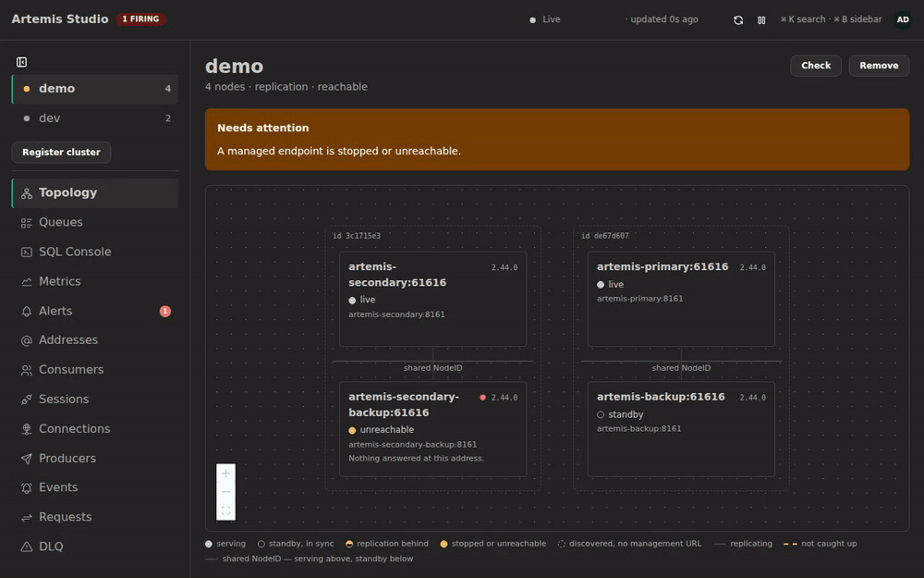Click the SQL Console terminal icon

[27, 252]
